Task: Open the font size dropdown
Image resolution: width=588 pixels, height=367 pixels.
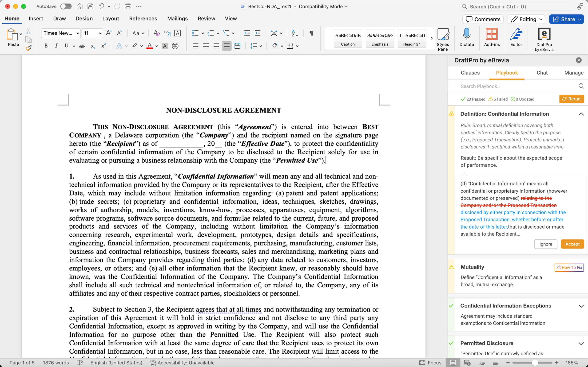Action: (x=100, y=33)
